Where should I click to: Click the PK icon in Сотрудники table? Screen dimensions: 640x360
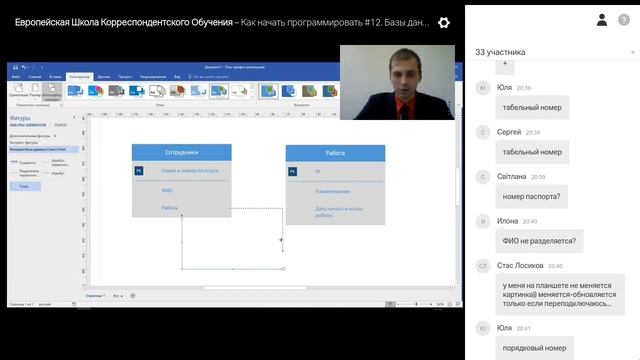click(139, 171)
